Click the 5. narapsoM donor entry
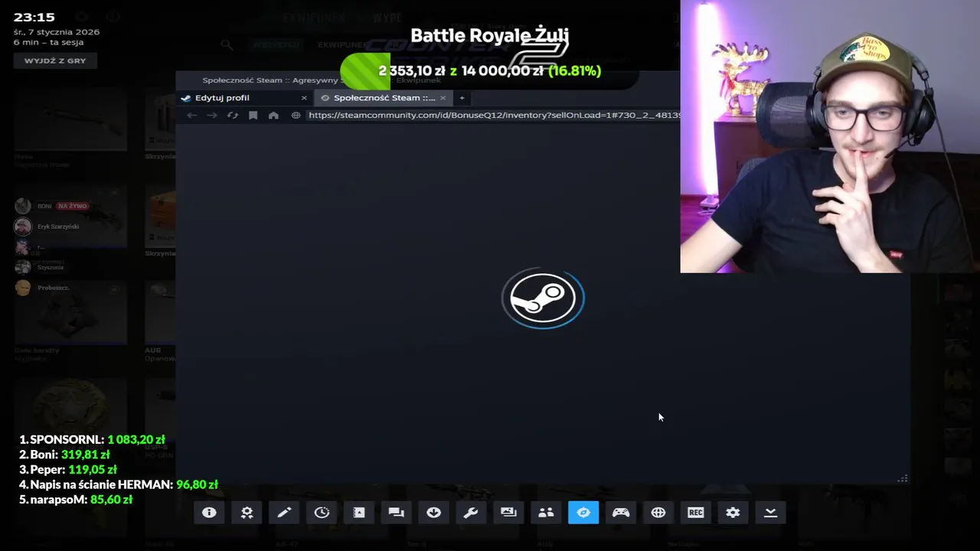Viewport: 980px width, 551px height. tap(76, 500)
